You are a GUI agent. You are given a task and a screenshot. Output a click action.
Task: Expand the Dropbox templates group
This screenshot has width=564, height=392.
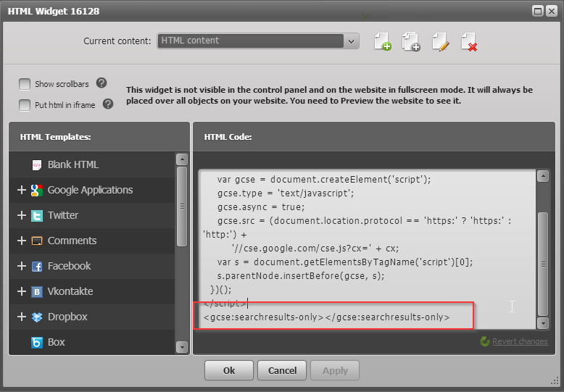[x=22, y=317]
